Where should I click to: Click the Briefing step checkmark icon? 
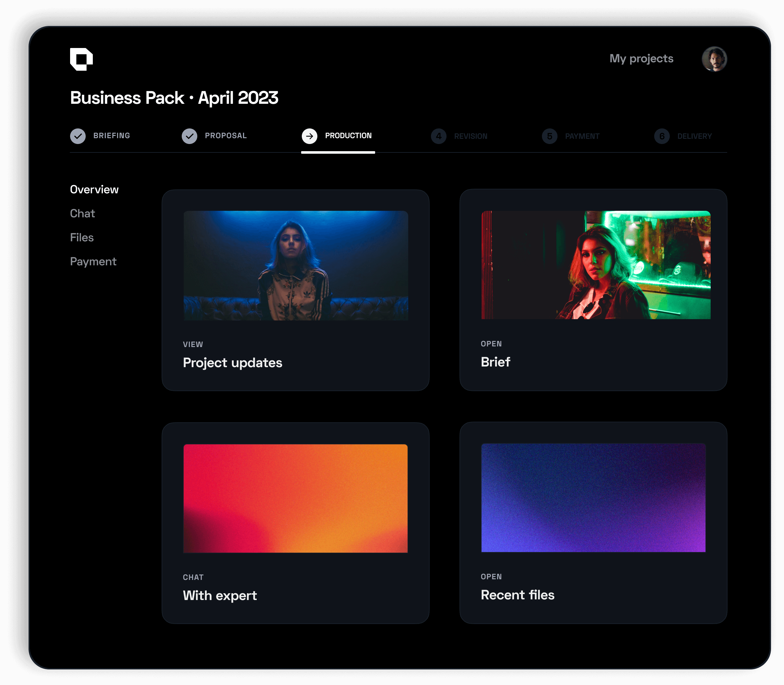[78, 136]
